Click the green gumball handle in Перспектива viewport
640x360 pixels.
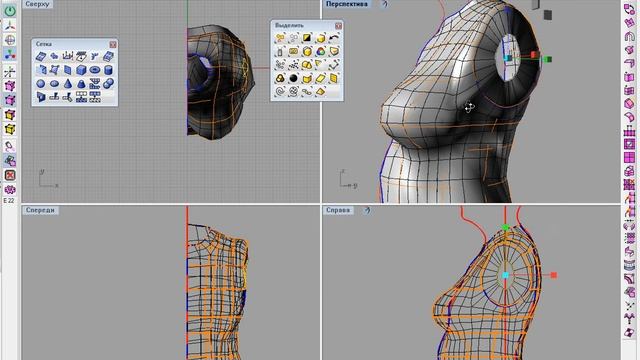(548, 60)
